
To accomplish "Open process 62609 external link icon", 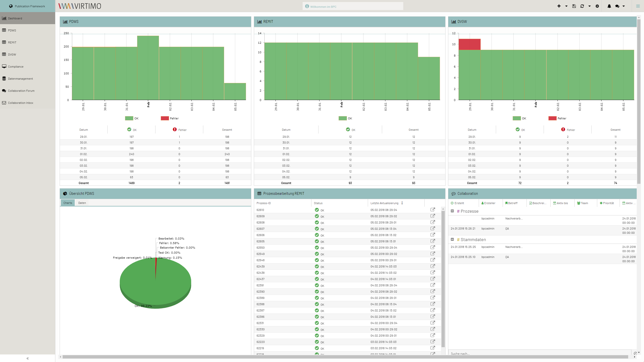I will click(x=433, y=216).
